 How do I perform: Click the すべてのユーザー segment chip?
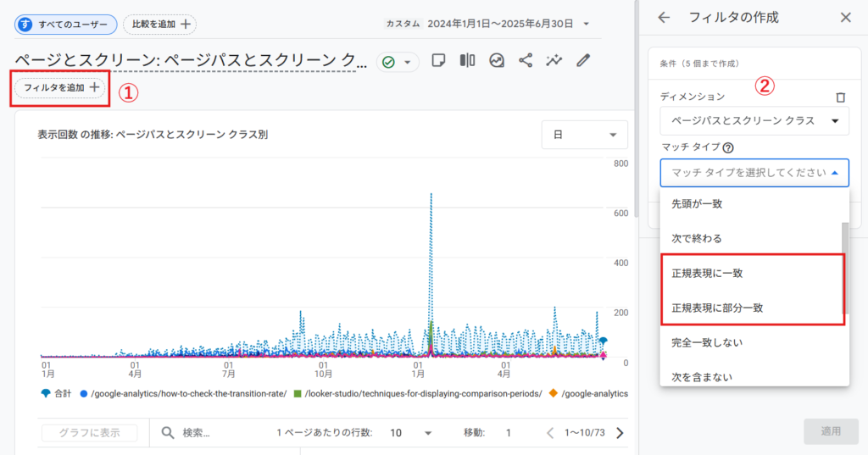[x=66, y=25]
